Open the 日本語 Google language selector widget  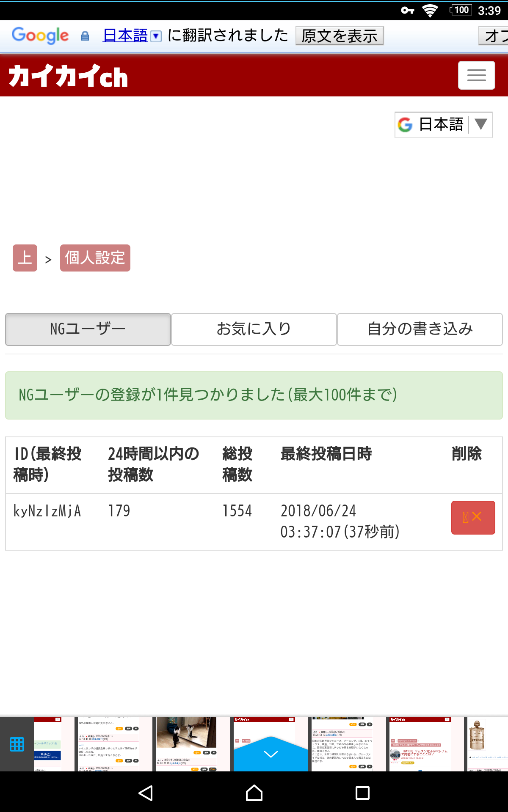click(443, 124)
